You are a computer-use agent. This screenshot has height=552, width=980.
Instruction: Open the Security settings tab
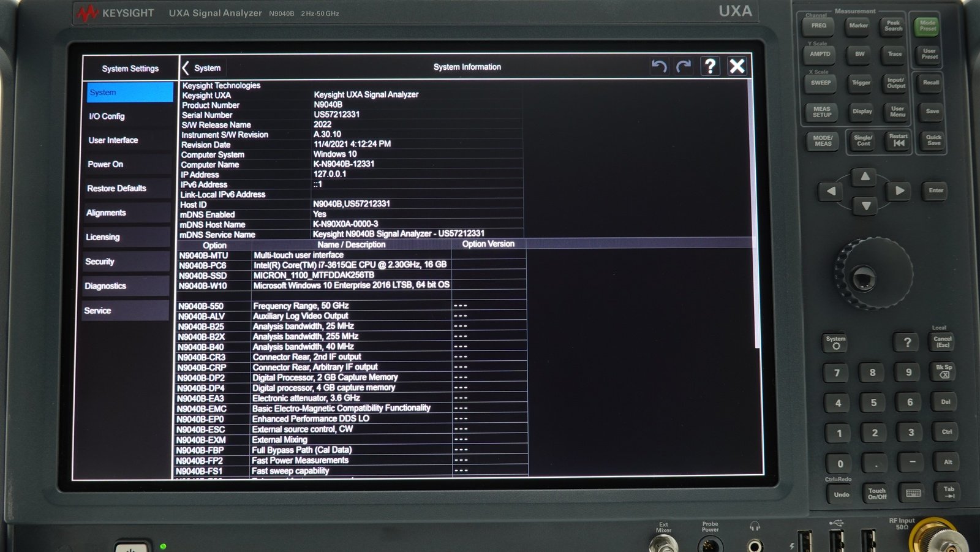point(126,262)
